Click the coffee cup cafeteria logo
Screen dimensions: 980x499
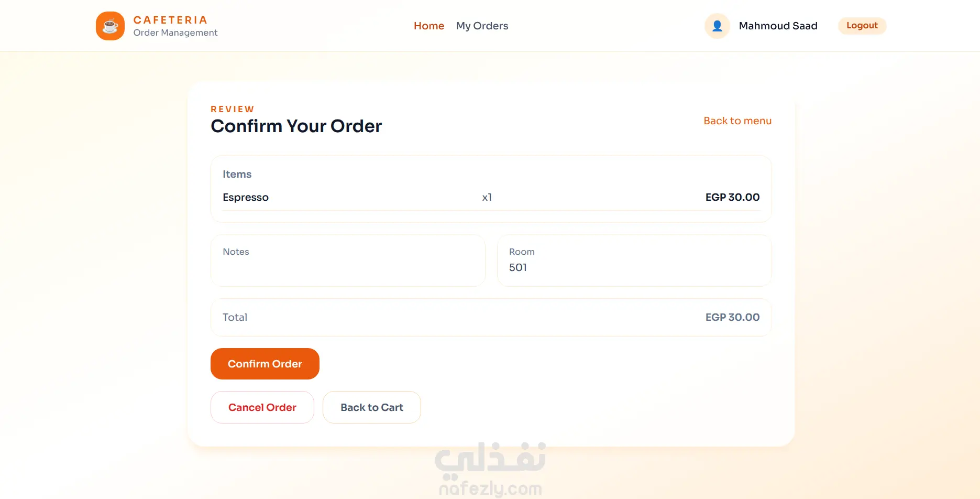[x=110, y=26]
